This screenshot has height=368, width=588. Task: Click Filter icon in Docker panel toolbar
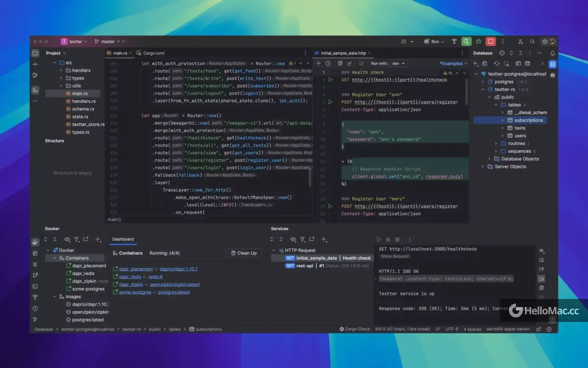coord(77,239)
